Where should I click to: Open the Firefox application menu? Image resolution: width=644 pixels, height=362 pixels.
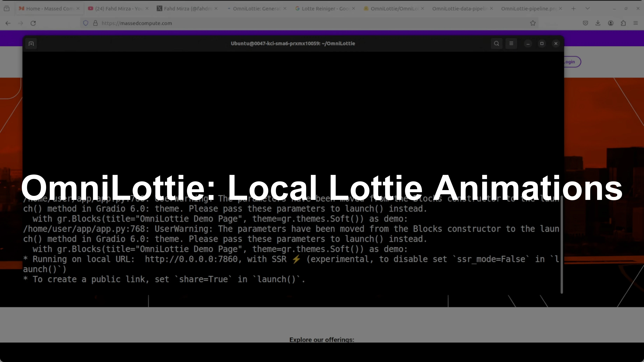click(635, 23)
